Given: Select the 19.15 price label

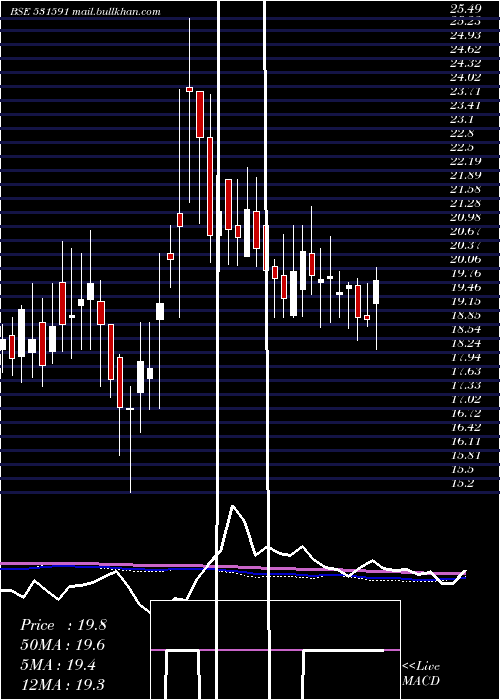Looking at the screenshot, I should pos(466,301).
